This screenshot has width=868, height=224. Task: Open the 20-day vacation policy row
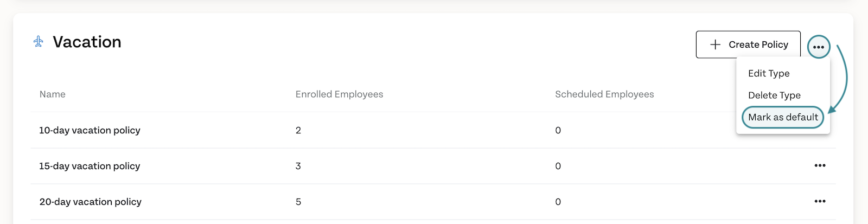[433, 202]
